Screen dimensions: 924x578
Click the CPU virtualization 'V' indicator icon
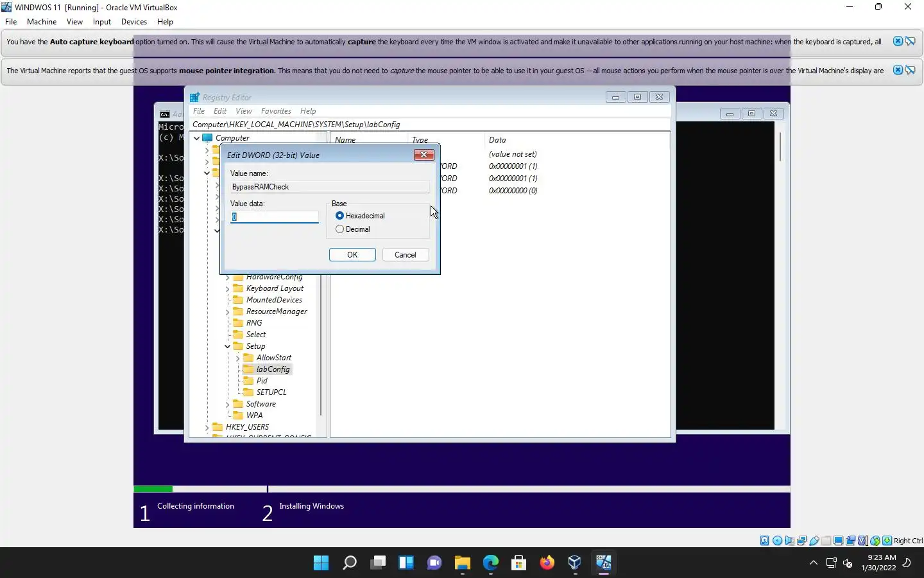point(863,541)
